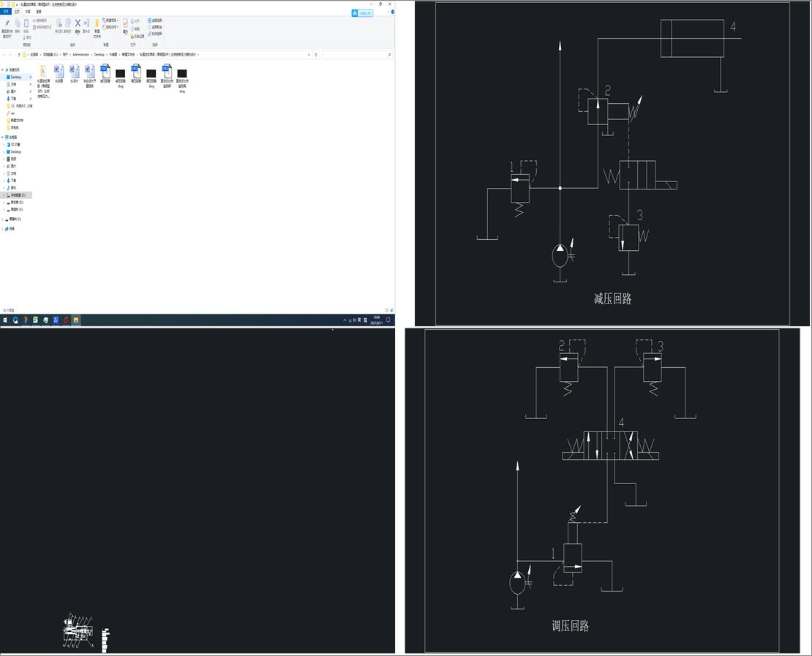The image size is (812, 656).
Task: Click the New folder (新建文件夹) icon
Action: coord(97,29)
